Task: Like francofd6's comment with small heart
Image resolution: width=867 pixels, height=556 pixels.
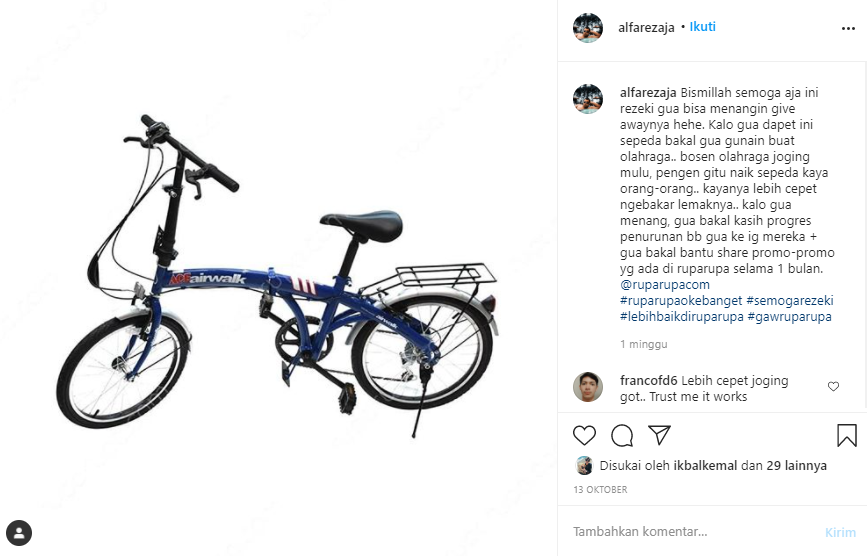Action: [833, 386]
